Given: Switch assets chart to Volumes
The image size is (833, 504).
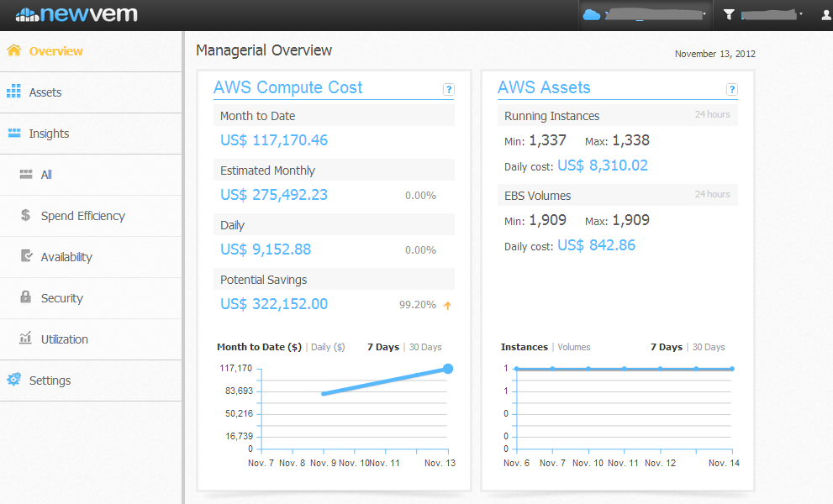Looking at the screenshot, I should pyautogui.click(x=574, y=347).
